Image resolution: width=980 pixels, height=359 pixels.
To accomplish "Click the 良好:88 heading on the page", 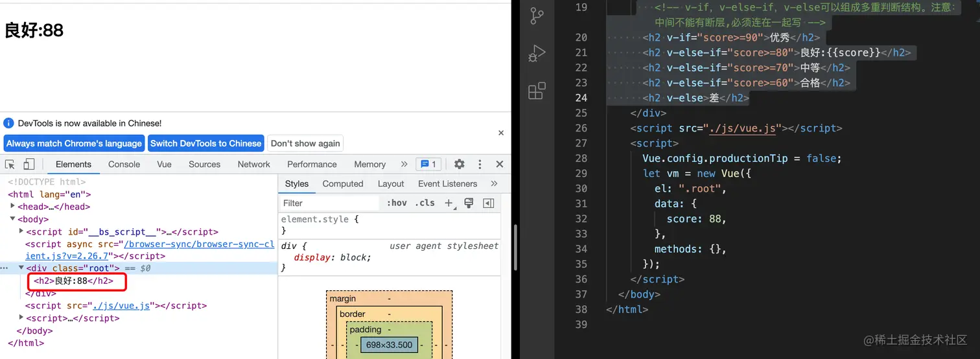I will [34, 30].
